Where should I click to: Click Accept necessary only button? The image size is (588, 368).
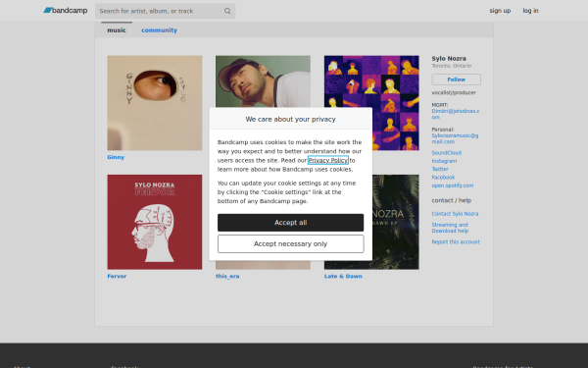click(x=291, y=244)
